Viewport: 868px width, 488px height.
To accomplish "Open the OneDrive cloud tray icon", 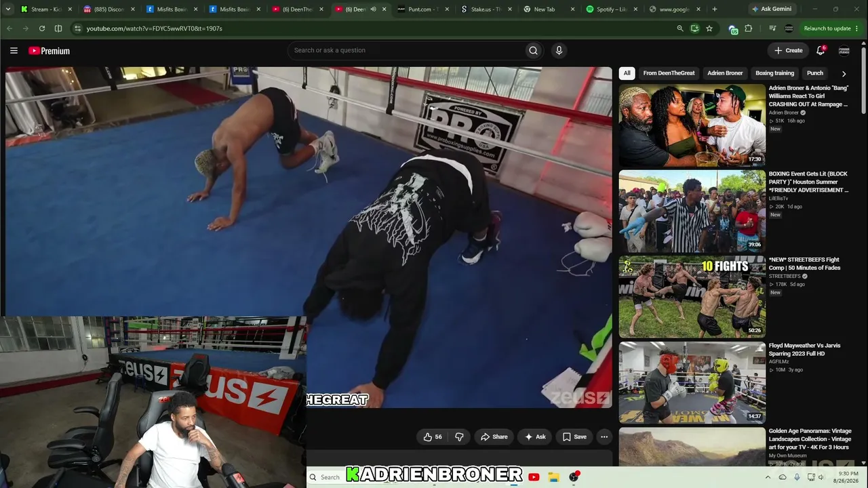I will (783, 477).
